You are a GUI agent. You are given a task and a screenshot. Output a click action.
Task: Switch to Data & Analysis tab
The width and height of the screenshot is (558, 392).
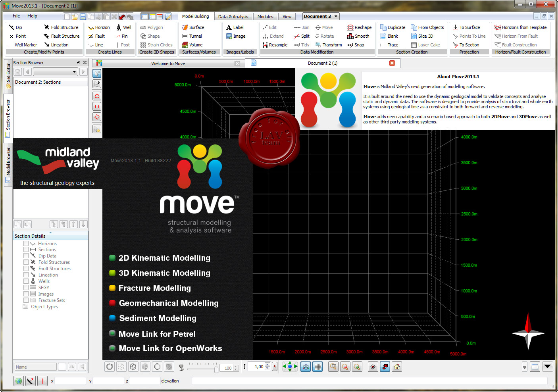pyautogui.click(x=233, y=17)
